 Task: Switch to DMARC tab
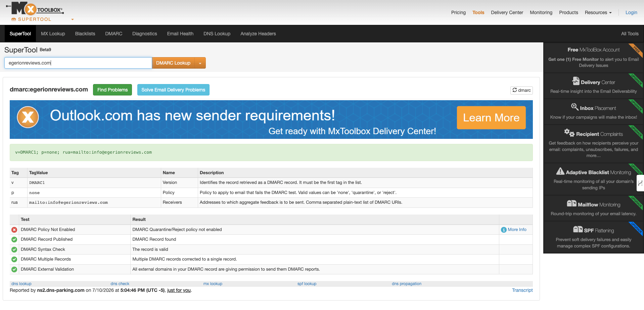(113, 34)
